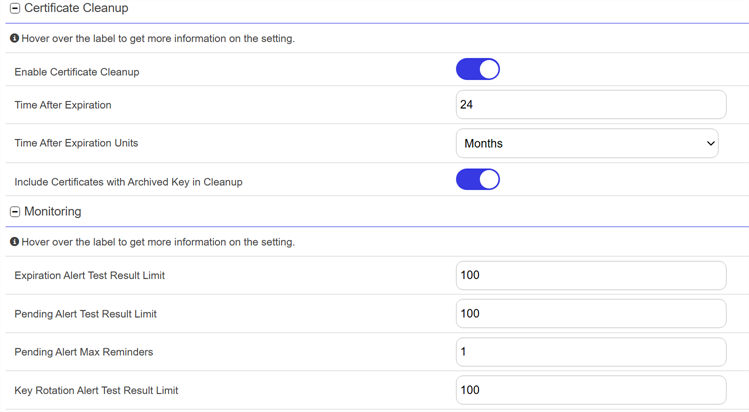Collapse the Certificate Cleanup section minus icon

point(15,8)
